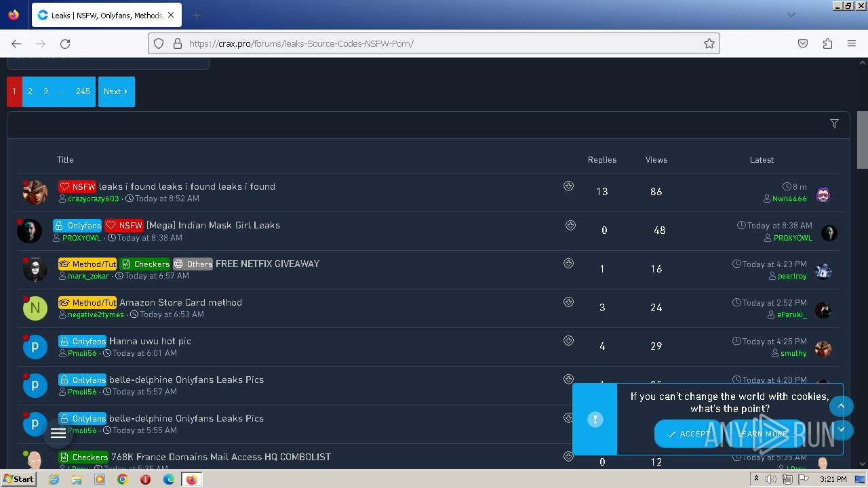Click Others tag on NETFIX thread
The image size is (868, 488).
coord(193,264)
